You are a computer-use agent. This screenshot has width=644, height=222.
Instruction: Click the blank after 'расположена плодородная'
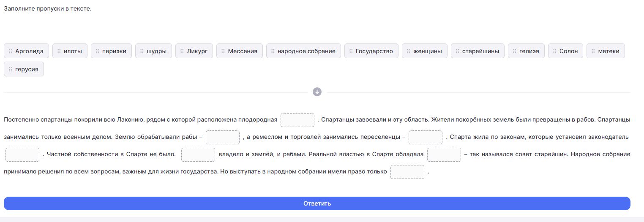point(297,120)
